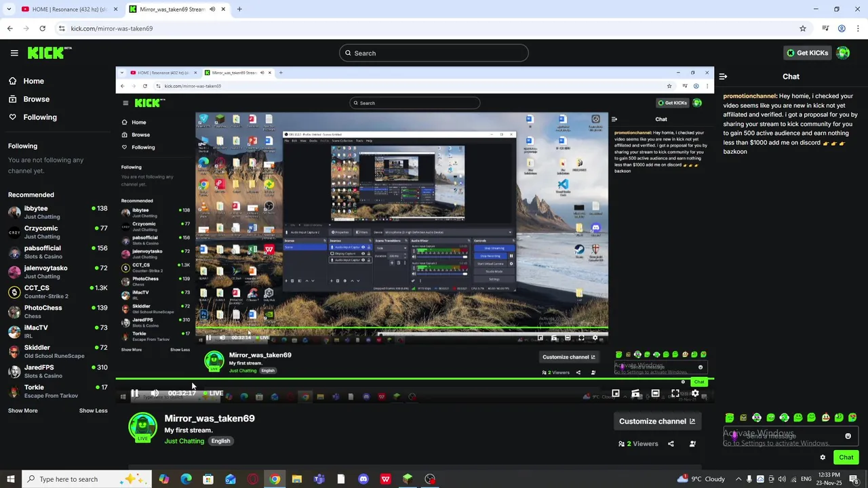Bookmark this page star icon
868x488 pixels.
[x=803, y=28]
